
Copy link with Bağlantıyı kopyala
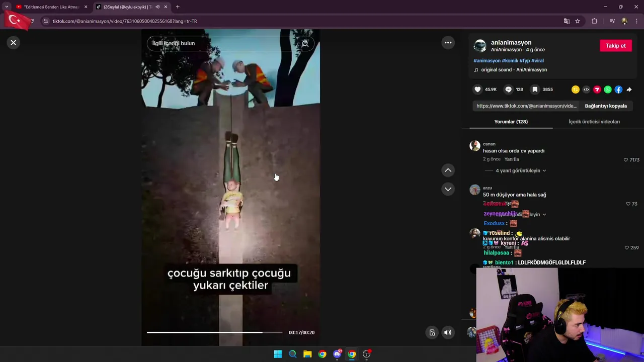(x=606, y=106)
